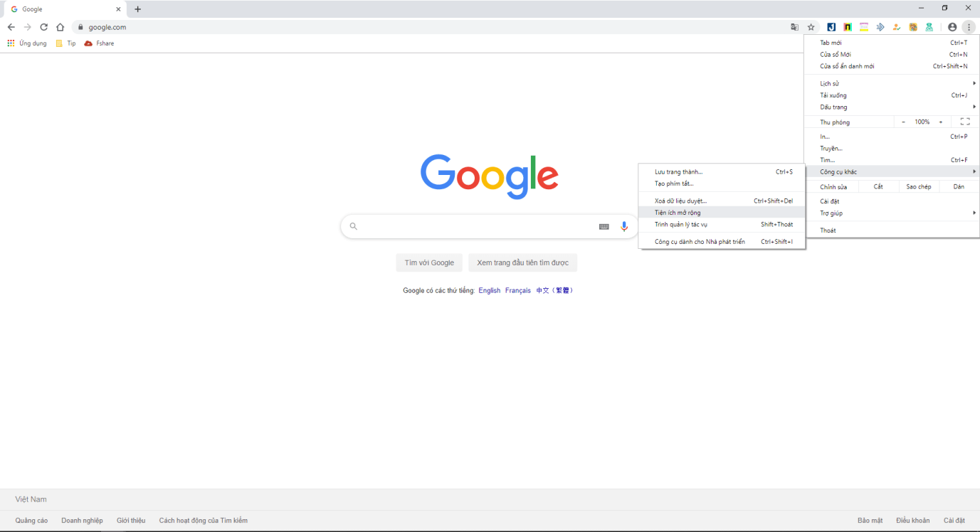Open the home page via house icon
980x532 pixels.
click(60, 27)
